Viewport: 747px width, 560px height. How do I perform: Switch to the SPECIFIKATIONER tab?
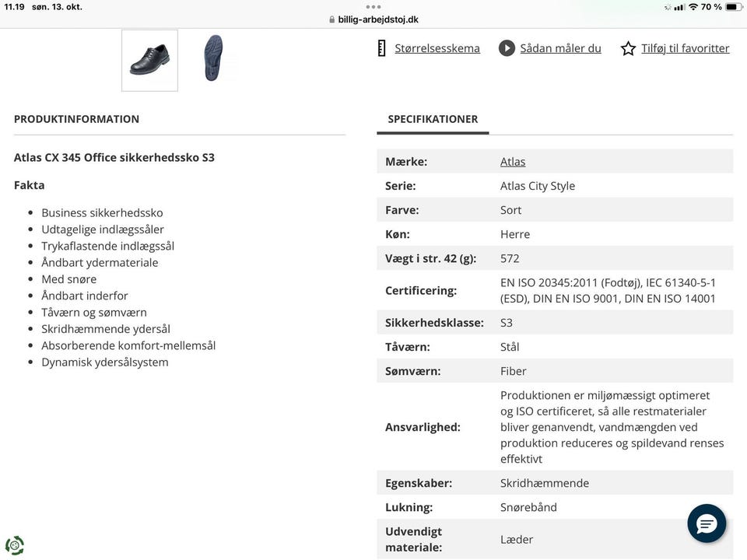[433, 119]
